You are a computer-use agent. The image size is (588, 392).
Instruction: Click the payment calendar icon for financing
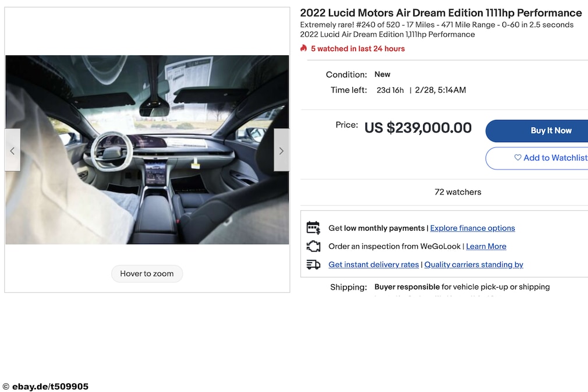314,228
